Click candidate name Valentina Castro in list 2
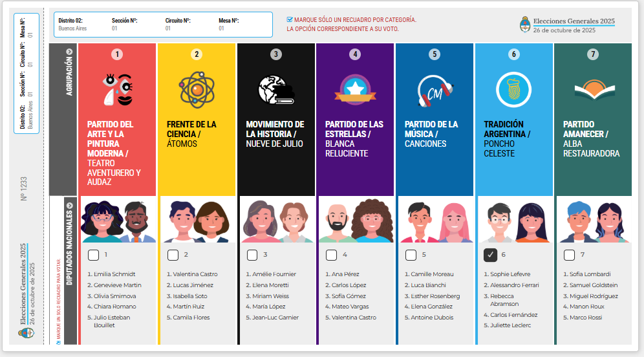 195,274
